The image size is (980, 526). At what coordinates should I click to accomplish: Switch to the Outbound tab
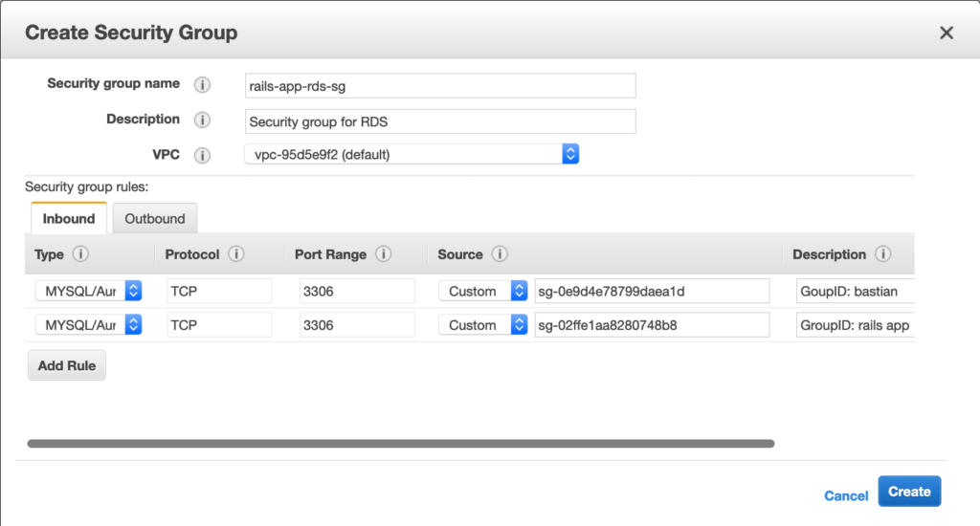pos(155,218)
